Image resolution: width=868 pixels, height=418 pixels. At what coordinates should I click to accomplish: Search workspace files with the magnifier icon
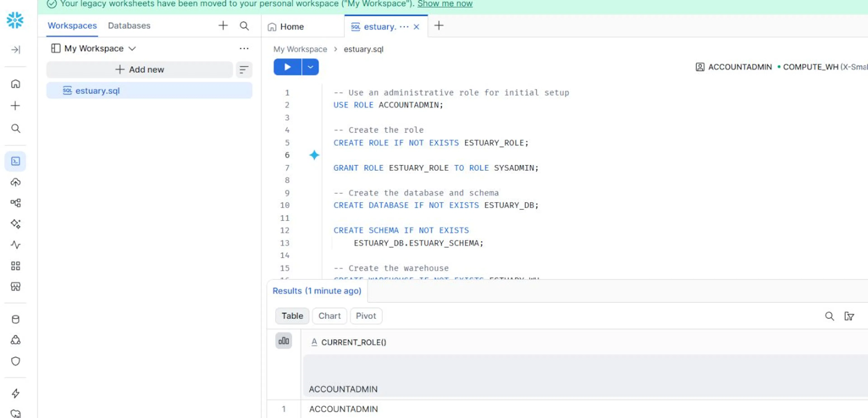click(244, 26)
